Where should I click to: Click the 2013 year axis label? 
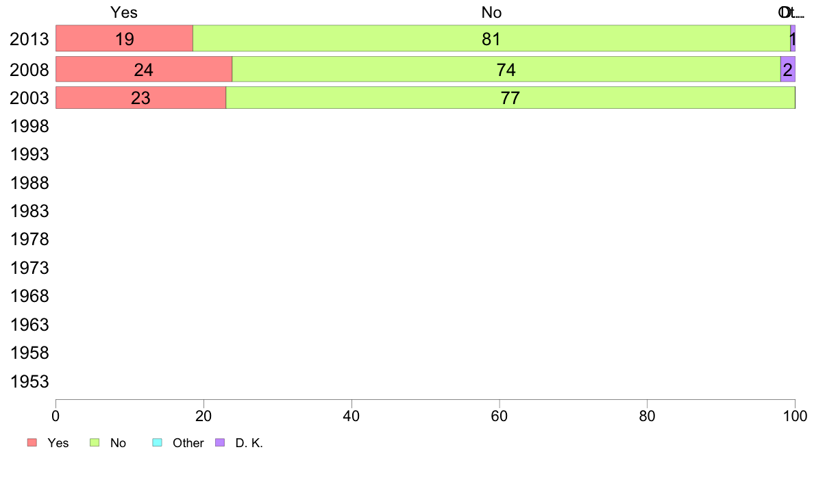tap(29, 40)
